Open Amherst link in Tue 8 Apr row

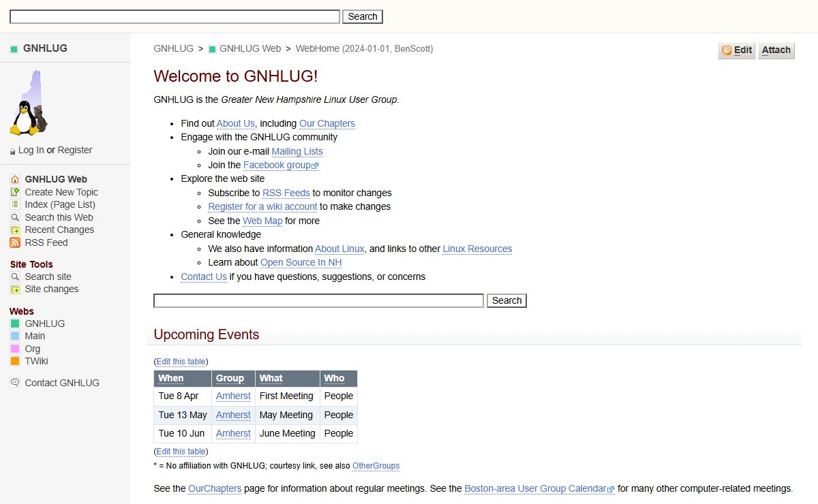233,396
